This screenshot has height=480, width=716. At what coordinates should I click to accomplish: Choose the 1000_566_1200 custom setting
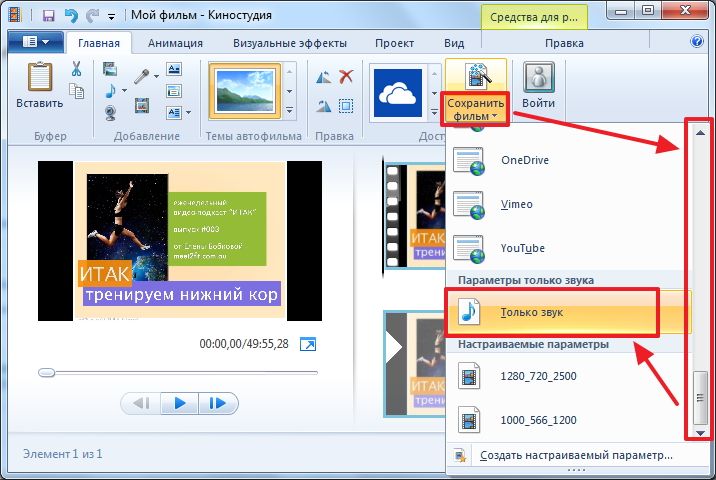click(x=569, y=420)
